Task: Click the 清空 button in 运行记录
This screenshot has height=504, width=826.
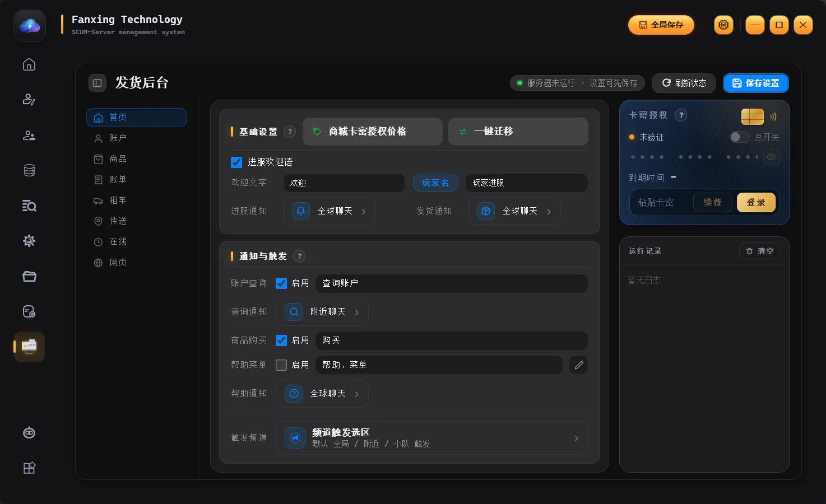Action: [760, 251]
